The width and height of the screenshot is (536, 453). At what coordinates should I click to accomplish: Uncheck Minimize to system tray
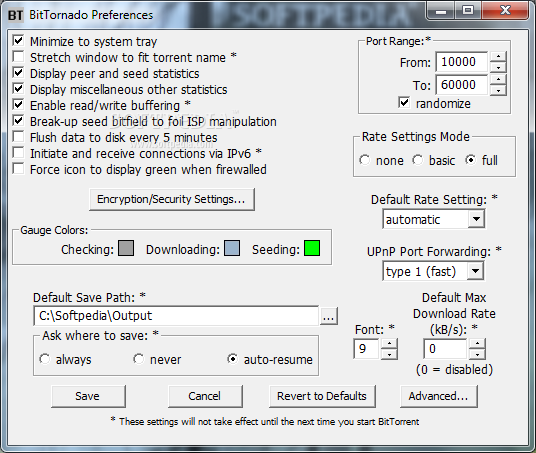click(x=18, y=41)
